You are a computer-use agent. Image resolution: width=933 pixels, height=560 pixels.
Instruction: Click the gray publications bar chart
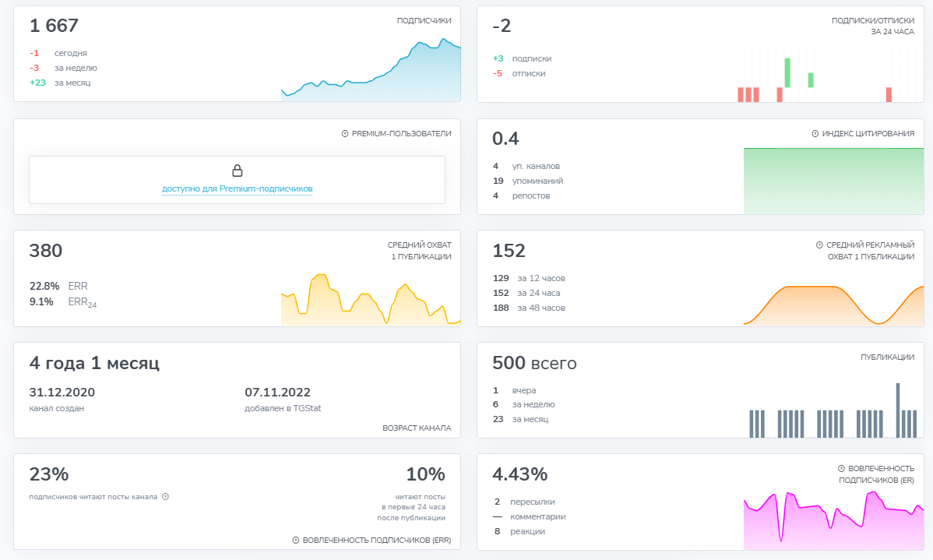pos(833,410)
